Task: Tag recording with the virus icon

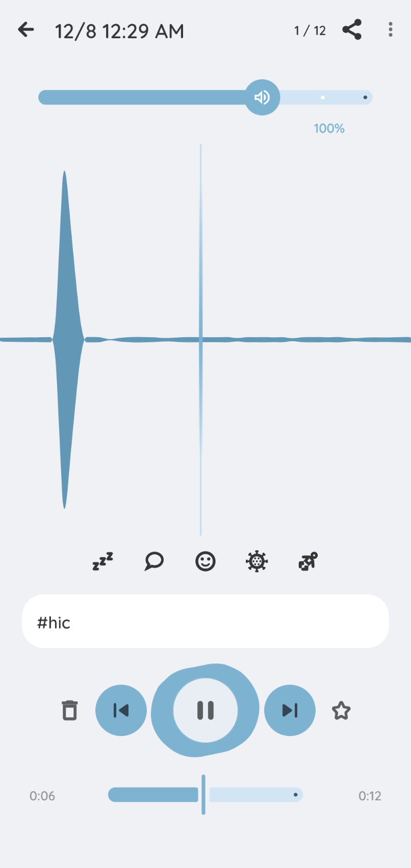Action: [256, 561]
